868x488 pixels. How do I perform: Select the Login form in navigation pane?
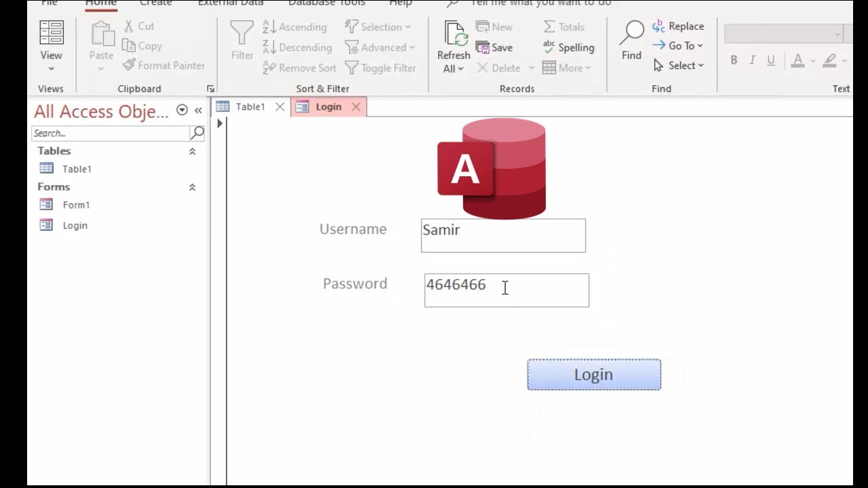pyautogui.click(x=75, y=226)
